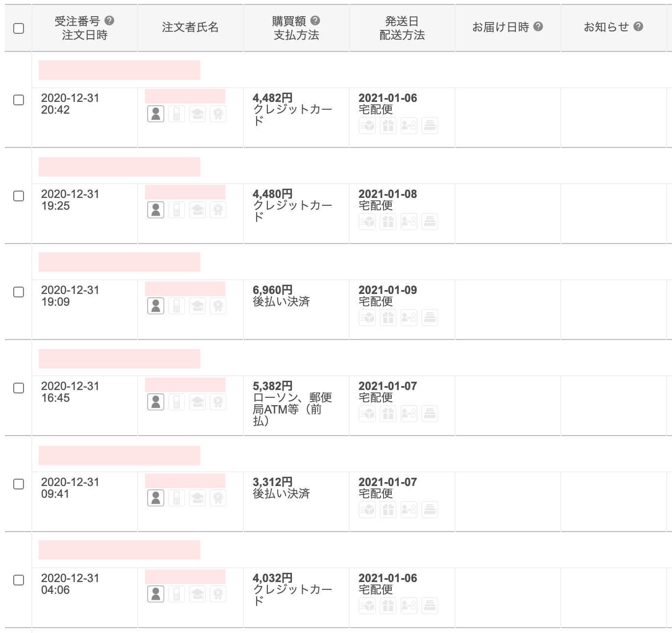
Task: Open redacted customer name for 5,382円 order
Action: (x=185, y=385)
